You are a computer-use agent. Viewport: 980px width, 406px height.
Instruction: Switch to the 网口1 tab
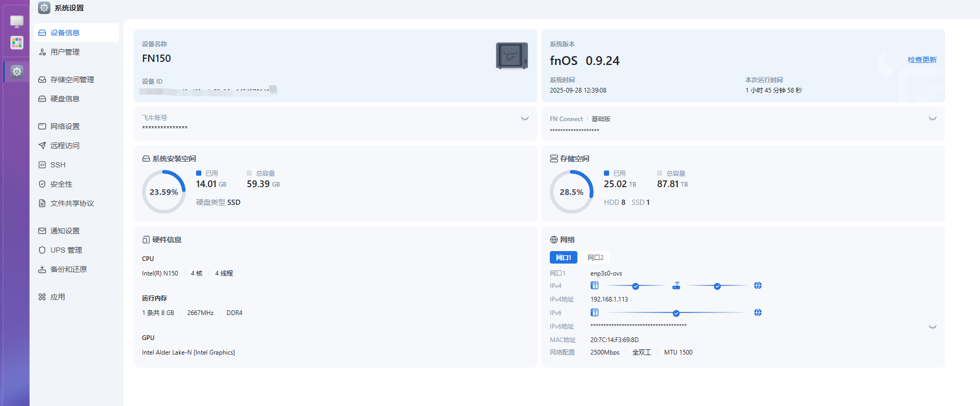pos(563,257)
